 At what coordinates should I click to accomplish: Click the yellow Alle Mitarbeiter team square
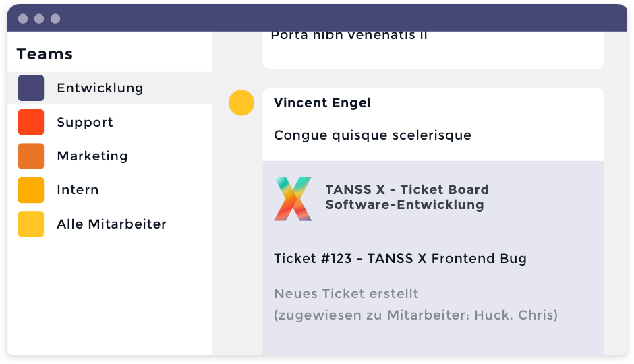[x=31, y=224]
